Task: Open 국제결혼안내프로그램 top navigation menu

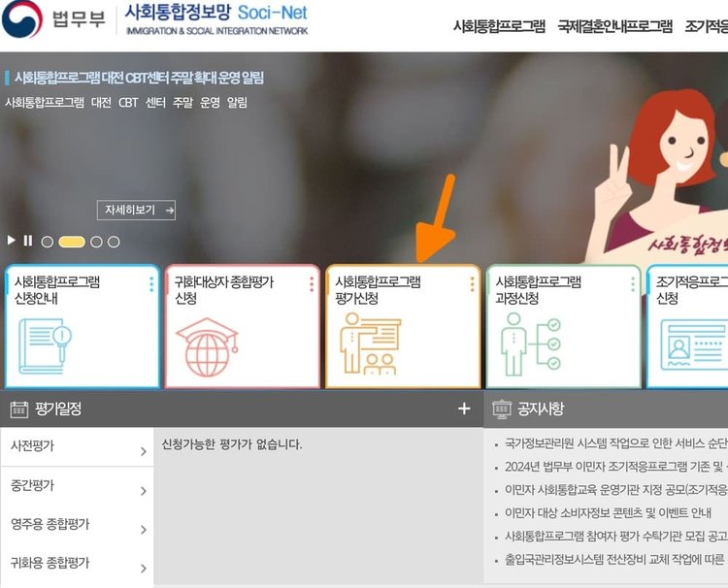Action: (614, 26)
